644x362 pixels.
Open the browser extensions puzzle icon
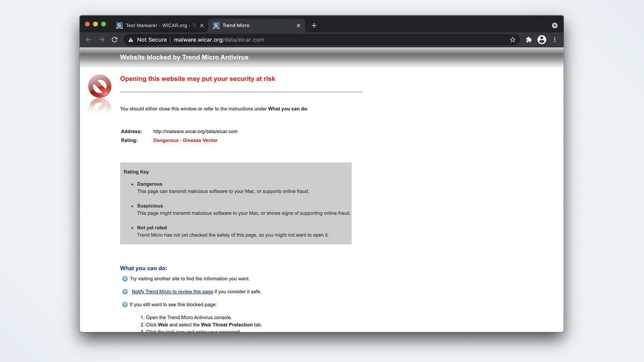point(528,39)
